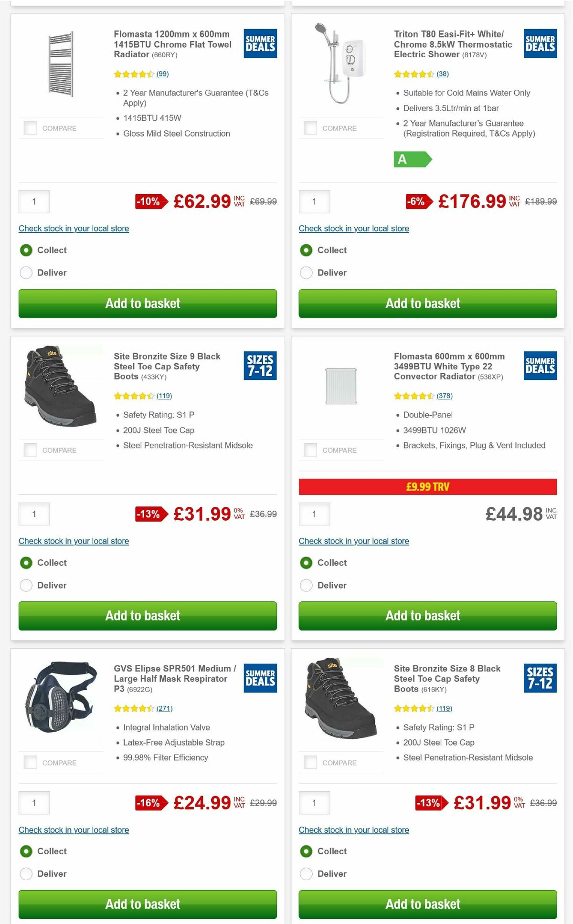Click the green energy rating A label

coord(412,159)
